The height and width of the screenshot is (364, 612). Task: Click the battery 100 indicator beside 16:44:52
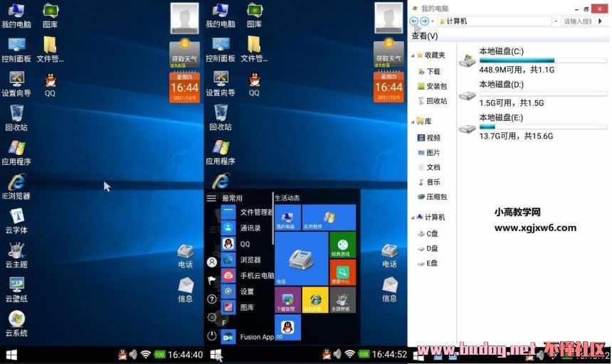364,354
